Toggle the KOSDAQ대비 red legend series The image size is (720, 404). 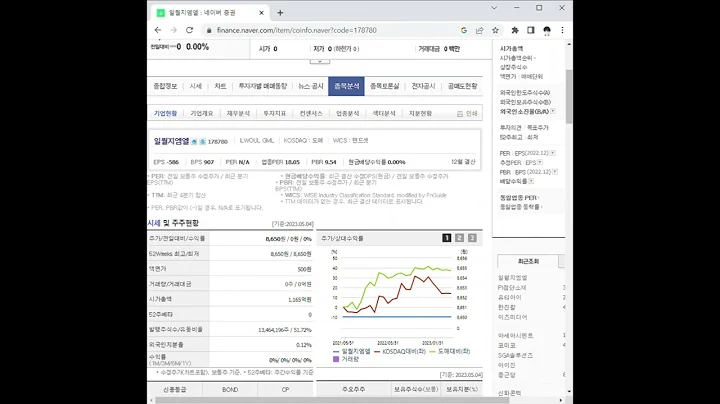click(x=400, y=351)
